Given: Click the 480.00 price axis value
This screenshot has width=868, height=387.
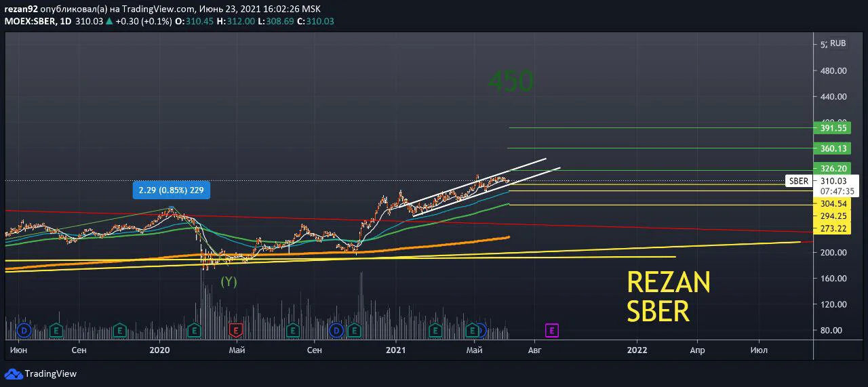Looking at the screenshot, I should coord(833,70).
